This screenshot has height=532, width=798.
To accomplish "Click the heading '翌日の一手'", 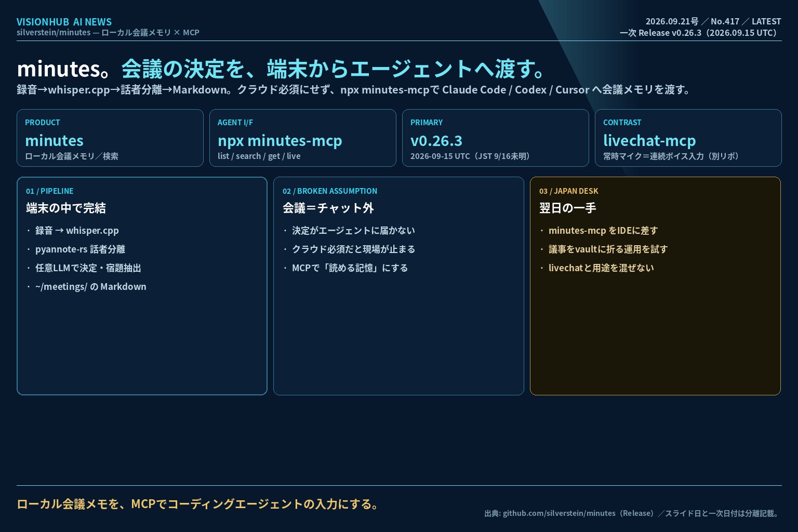I will click(568, 208).
